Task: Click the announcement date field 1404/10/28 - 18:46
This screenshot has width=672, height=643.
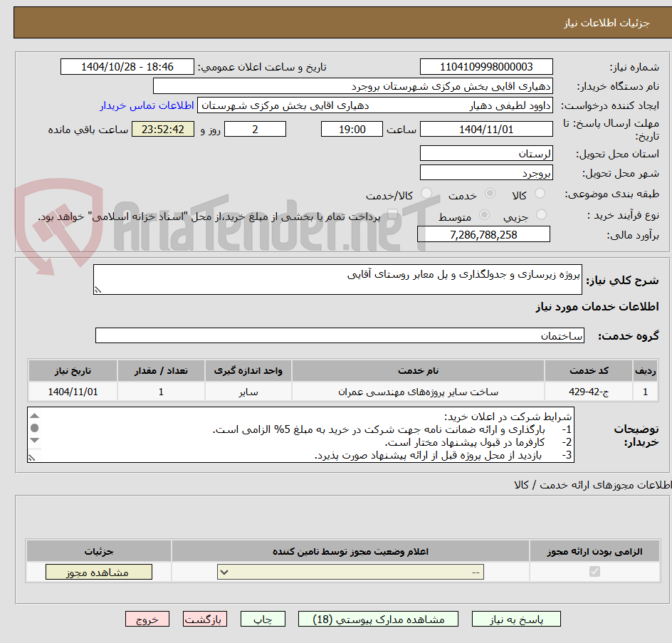Action: (127, 67)
